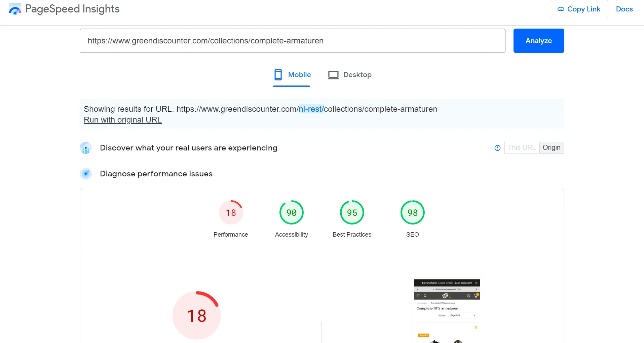Jump to the Accessibility score gauge 90
The height and width of the screenshot is (343, 644).
click(x=292, y=212)
